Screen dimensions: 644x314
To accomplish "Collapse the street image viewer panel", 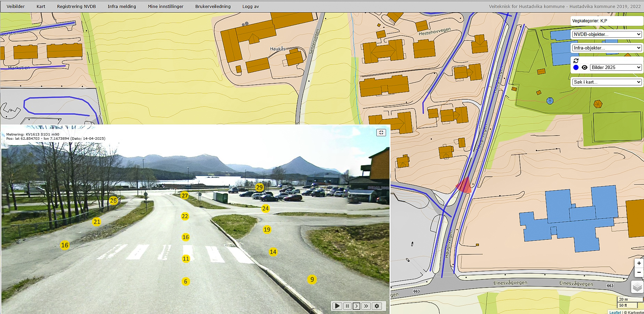I will (x=381, y=132).
